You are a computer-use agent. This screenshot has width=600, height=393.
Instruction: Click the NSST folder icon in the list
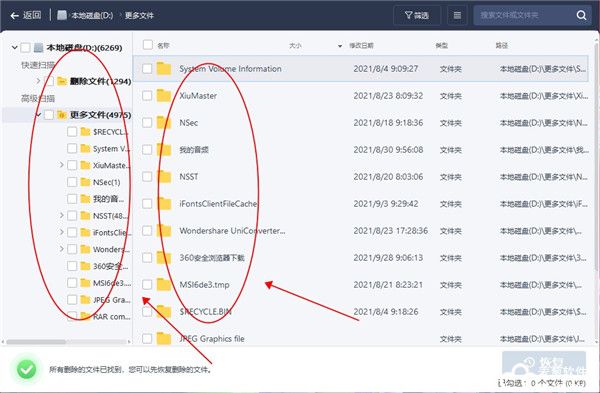point(164,176)
